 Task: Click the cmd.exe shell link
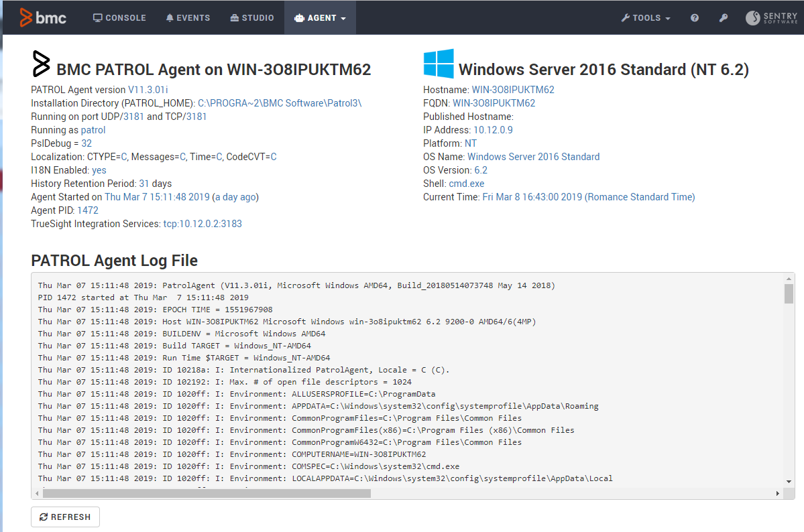[466, 184]
